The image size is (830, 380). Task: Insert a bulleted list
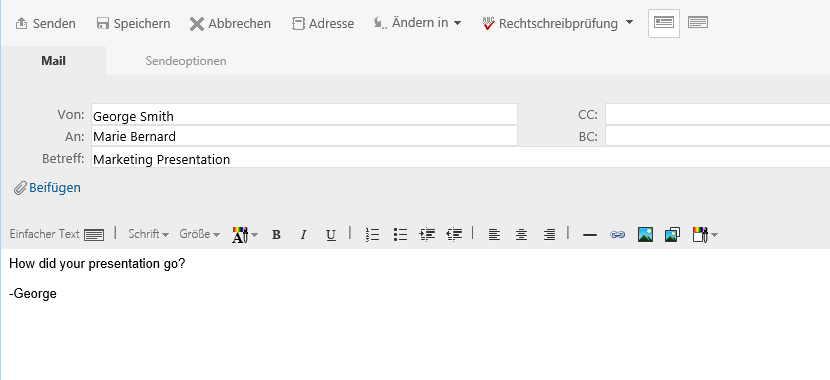point(400,235)
